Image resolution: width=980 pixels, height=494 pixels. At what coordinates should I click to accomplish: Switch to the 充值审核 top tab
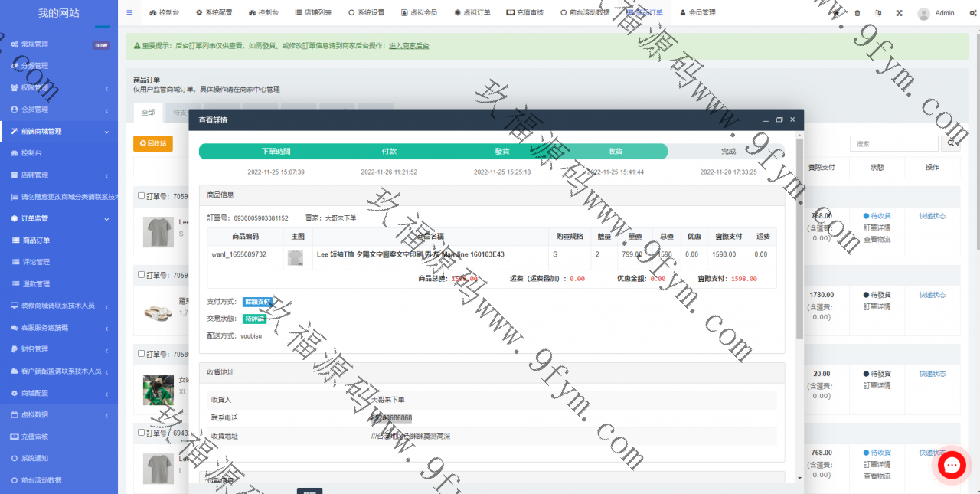524,13
